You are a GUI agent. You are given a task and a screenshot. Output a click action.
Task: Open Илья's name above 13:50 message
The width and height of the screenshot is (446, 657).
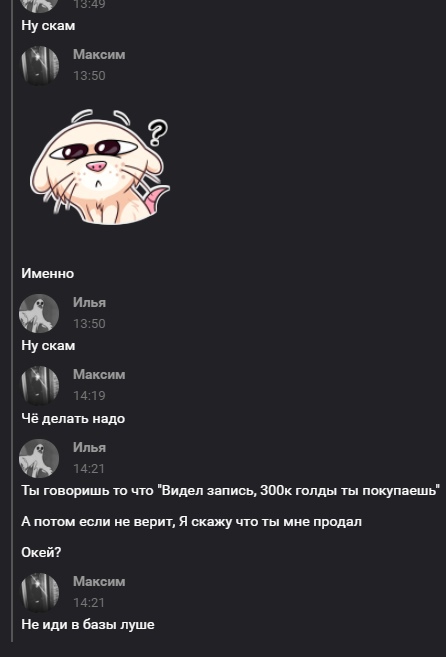(89, 303)
